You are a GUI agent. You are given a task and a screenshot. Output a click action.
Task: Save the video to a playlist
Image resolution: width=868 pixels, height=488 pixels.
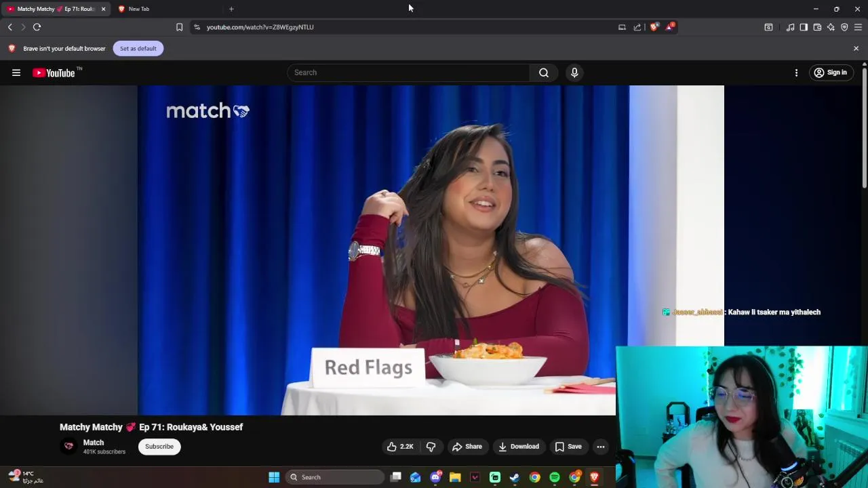point(568,447)
